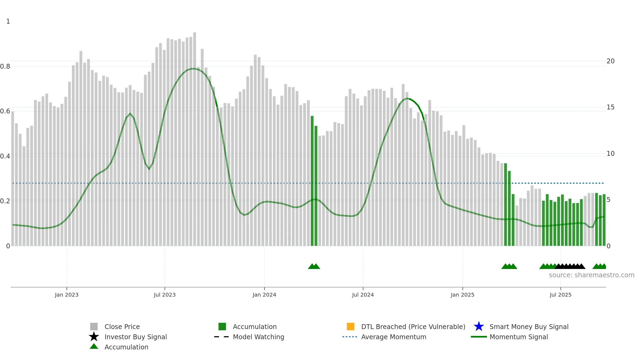Click the gray Close Price legend square
Screen dimensions: 644x362
[94, 327]
